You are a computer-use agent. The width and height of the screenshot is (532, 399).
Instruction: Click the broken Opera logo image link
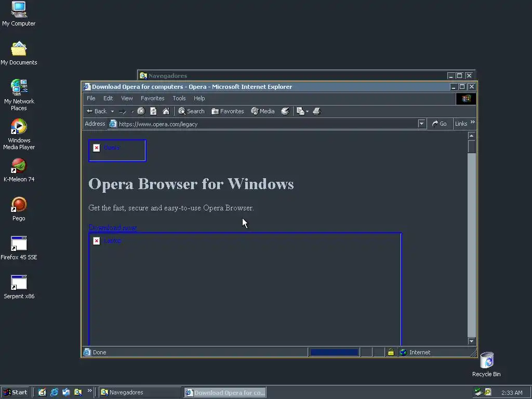117,151
